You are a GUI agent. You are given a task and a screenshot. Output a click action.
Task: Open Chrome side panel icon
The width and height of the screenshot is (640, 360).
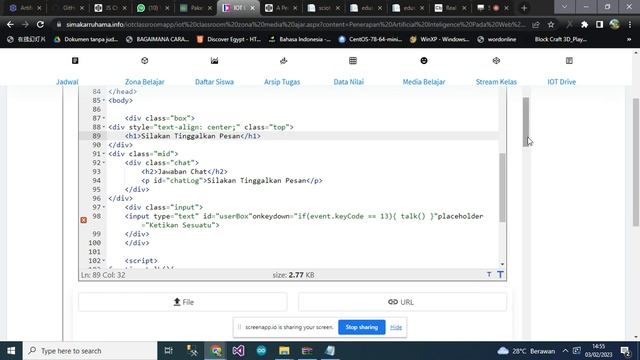[599, 24]
